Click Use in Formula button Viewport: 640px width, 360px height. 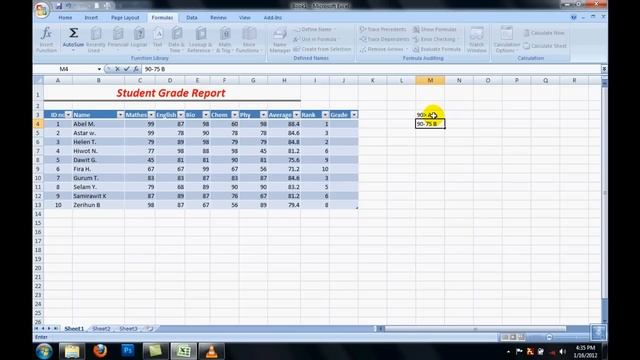point(316,39)
